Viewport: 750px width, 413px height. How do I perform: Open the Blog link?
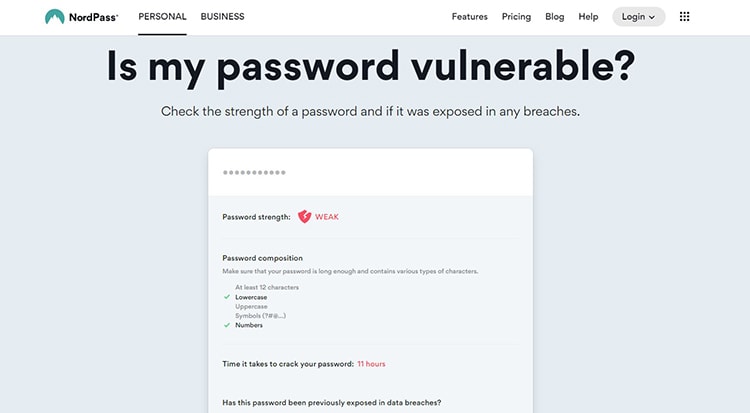click(x=554, y=17)
